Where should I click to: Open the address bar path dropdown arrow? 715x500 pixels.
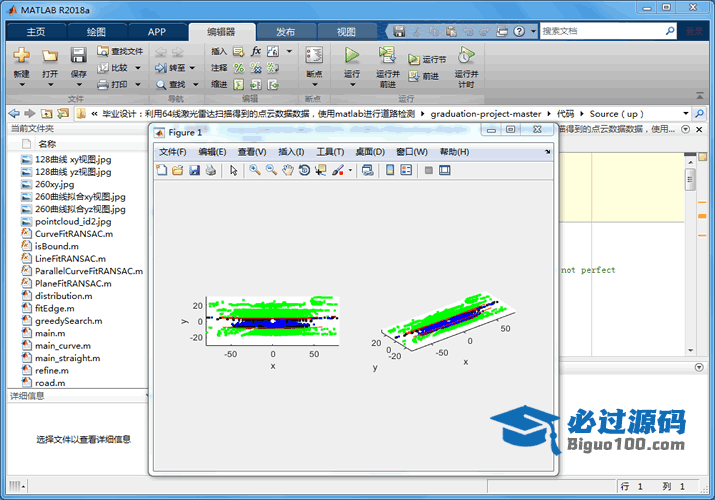685,113
